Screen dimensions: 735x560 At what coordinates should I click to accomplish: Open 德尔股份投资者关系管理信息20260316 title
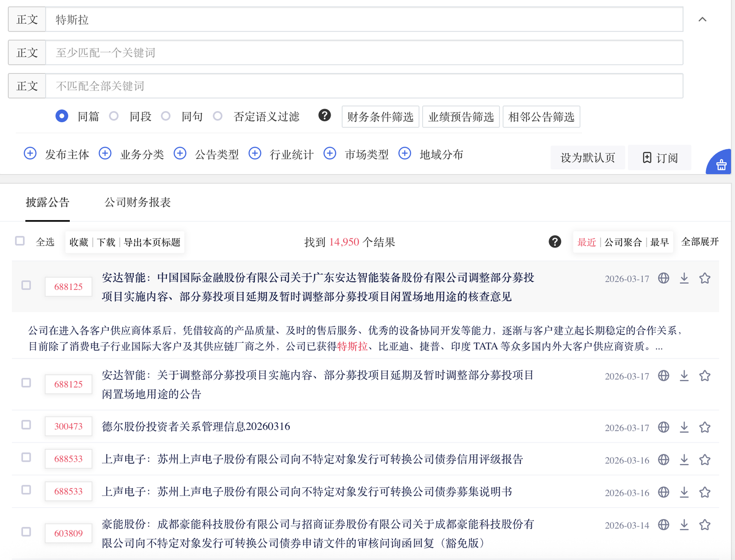196,426
